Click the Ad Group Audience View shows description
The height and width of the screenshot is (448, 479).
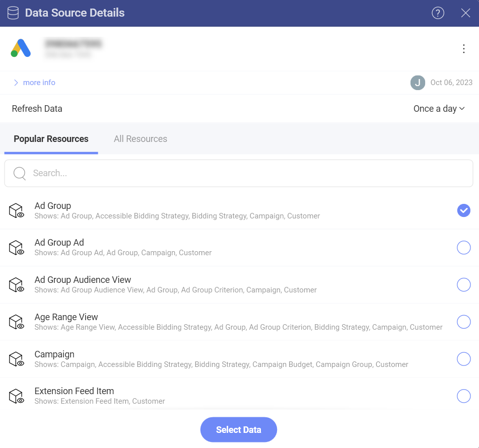tap(175, 290)
